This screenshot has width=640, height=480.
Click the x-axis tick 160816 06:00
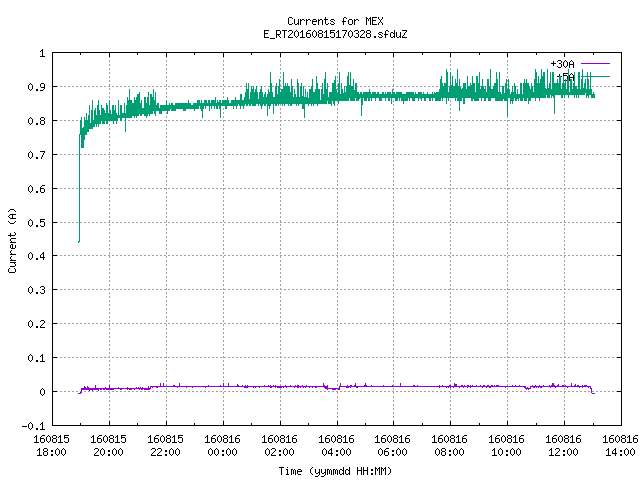coord(393,446)
